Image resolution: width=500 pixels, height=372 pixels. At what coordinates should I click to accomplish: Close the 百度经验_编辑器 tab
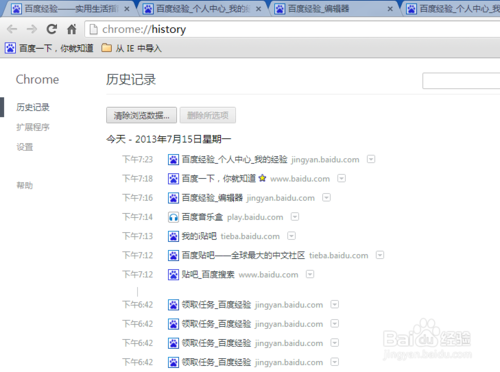390,9
